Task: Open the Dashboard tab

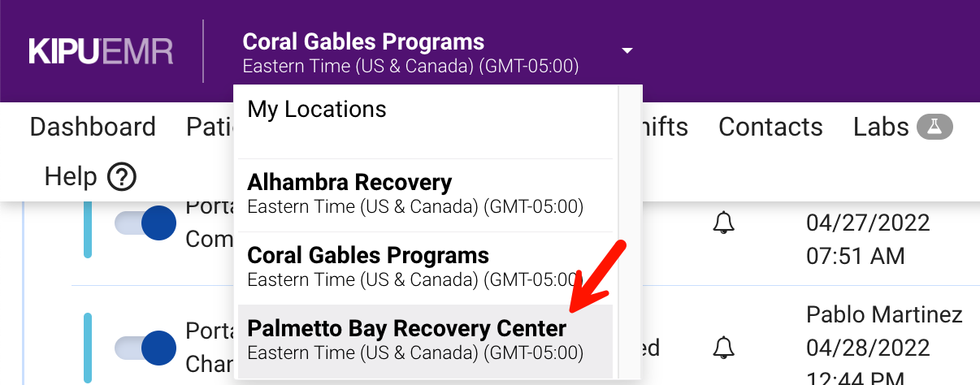Action: (93, 127)
